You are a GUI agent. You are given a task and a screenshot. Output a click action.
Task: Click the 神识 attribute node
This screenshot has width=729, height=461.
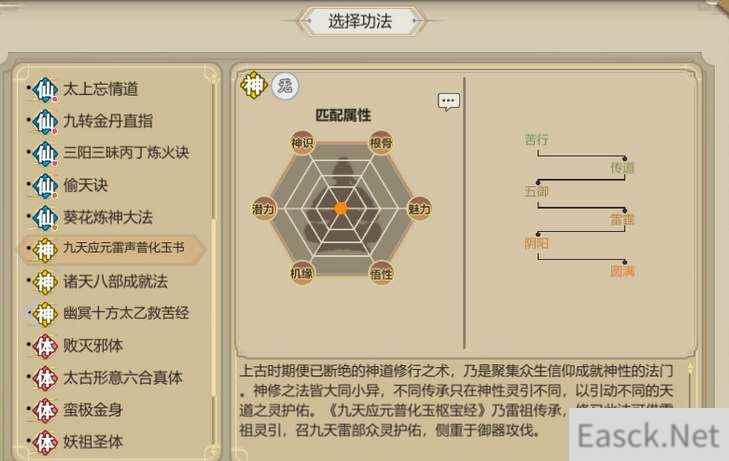point(302,143)
